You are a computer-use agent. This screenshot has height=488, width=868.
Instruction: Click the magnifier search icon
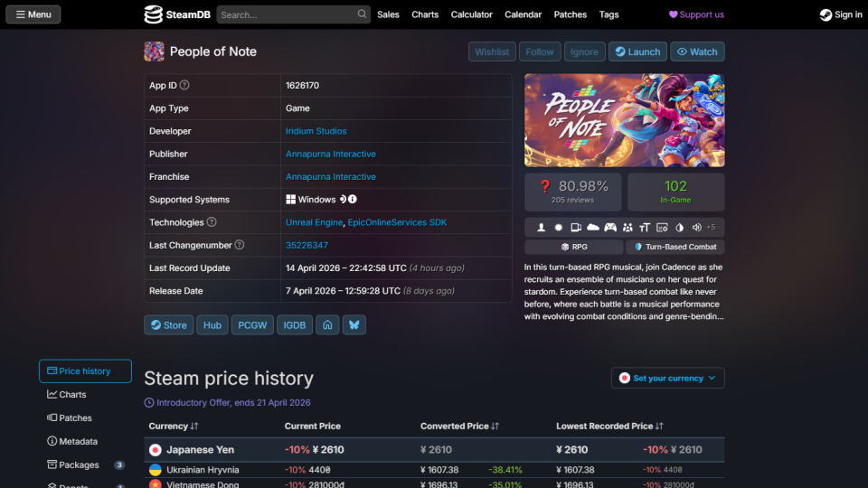[362, 14]
